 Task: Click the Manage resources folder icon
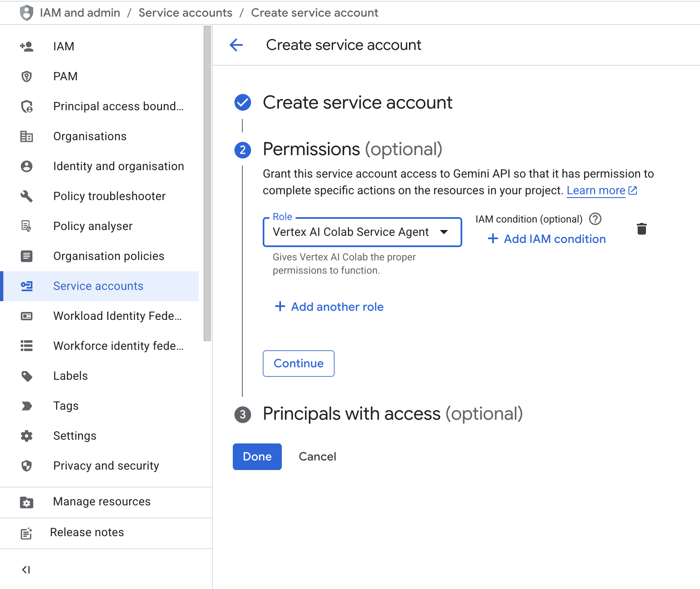pyautogui.click(x=27, y=502)
